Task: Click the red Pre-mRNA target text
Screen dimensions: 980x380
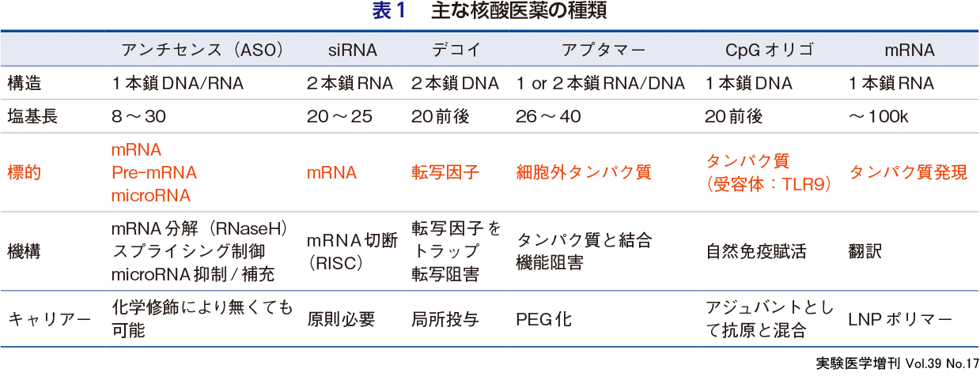Action: [153, 172]
